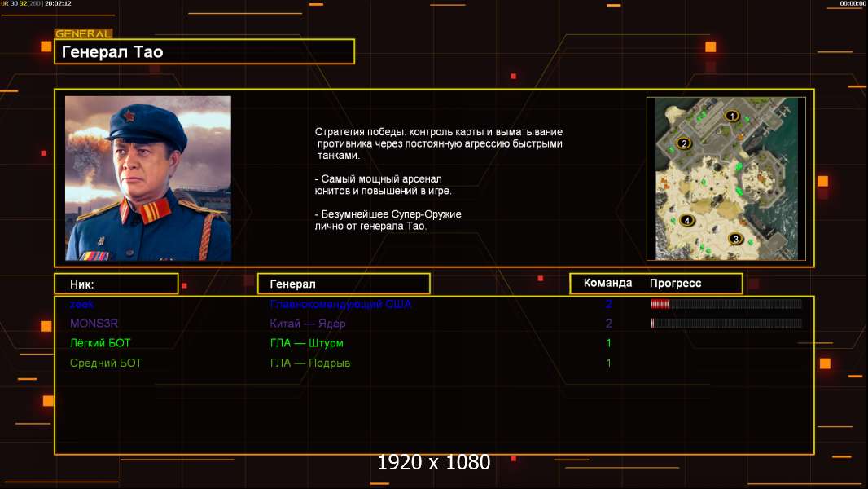Click team number 2 in MONS3R's row

pos(609,324)
